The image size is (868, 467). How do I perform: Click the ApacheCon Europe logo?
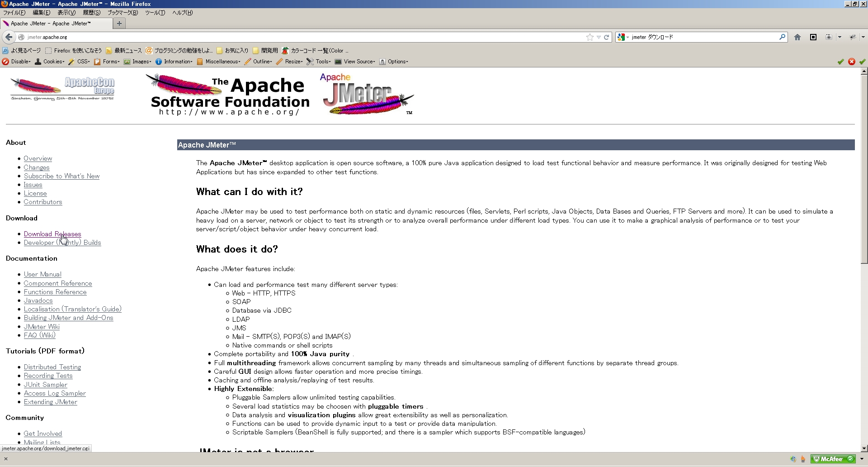point(62,88)
